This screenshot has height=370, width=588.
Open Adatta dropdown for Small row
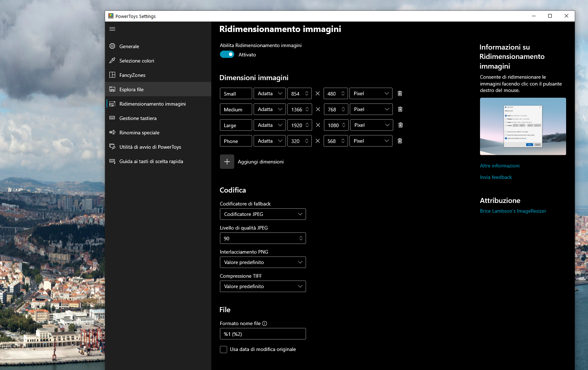270,93
